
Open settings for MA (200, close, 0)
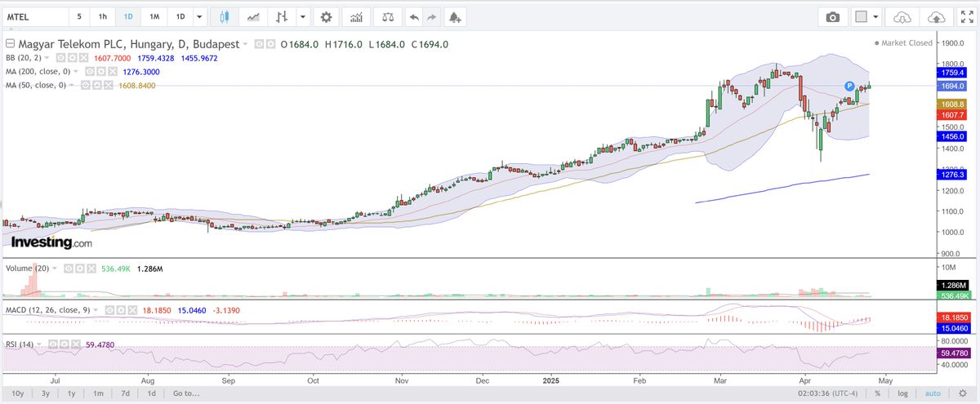100,72
